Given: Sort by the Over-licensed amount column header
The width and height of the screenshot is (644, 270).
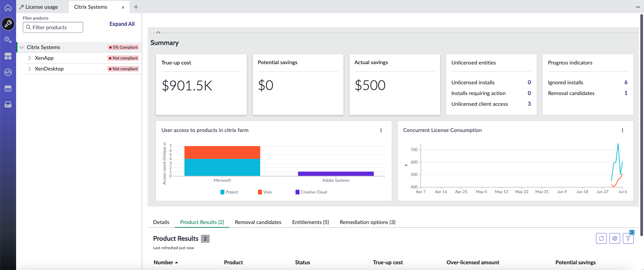Looking at the screenshot, I should click(473, 263).
